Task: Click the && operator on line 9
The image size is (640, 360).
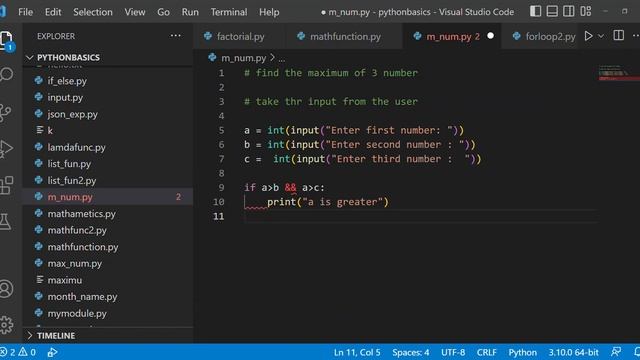Action: click(290, 187)
